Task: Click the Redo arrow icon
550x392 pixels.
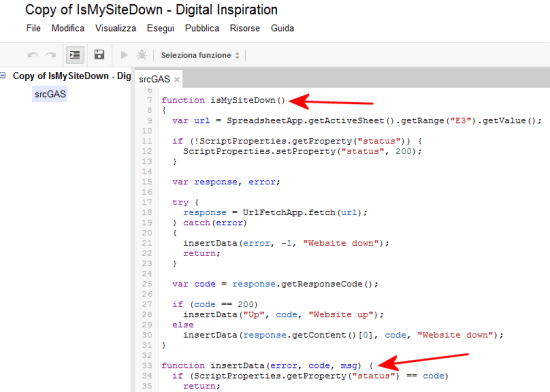Action: [x=51, y=55]
